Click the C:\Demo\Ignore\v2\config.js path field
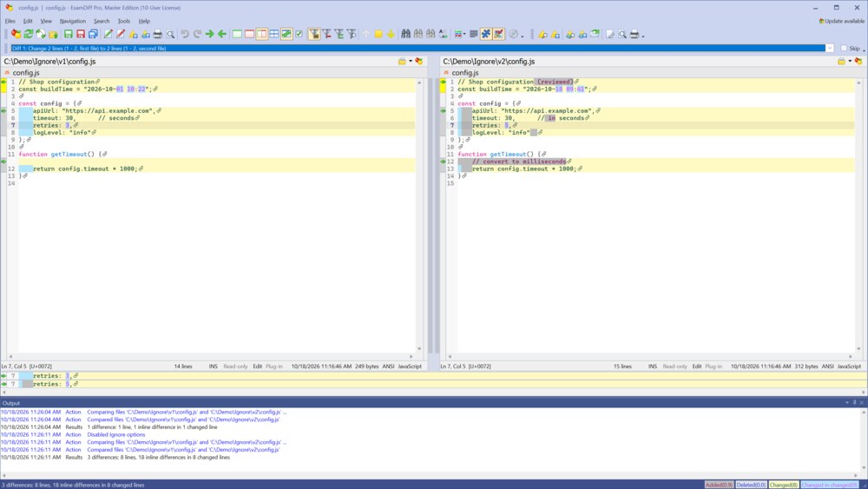Viewport: 868px width, 489px height. (640, 62)
